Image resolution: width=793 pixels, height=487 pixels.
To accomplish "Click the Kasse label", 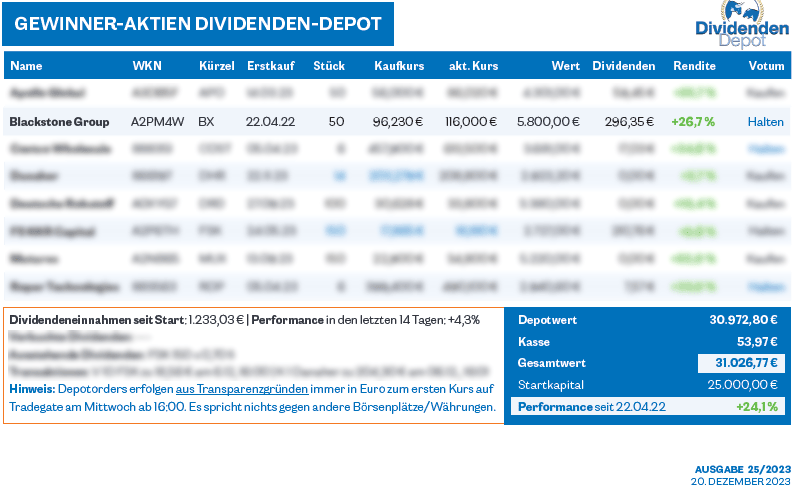I will click(x=534, y=342).
